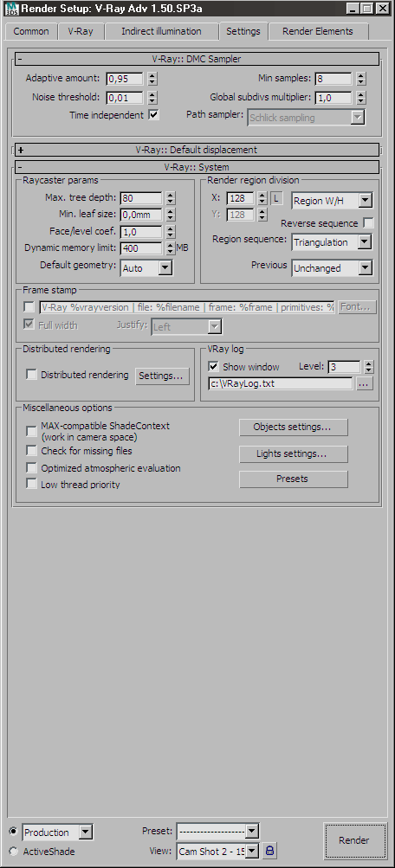
Task: Click the VRayLog.txt file path field
Action: click(281, 383)
